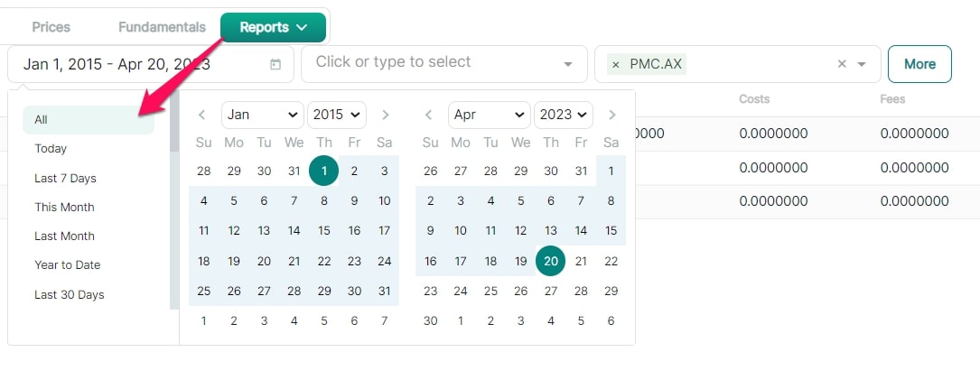The image size is (980, 389).
Task: Expand the ticker selector dropdown arrow
Action: click(862, 64)
